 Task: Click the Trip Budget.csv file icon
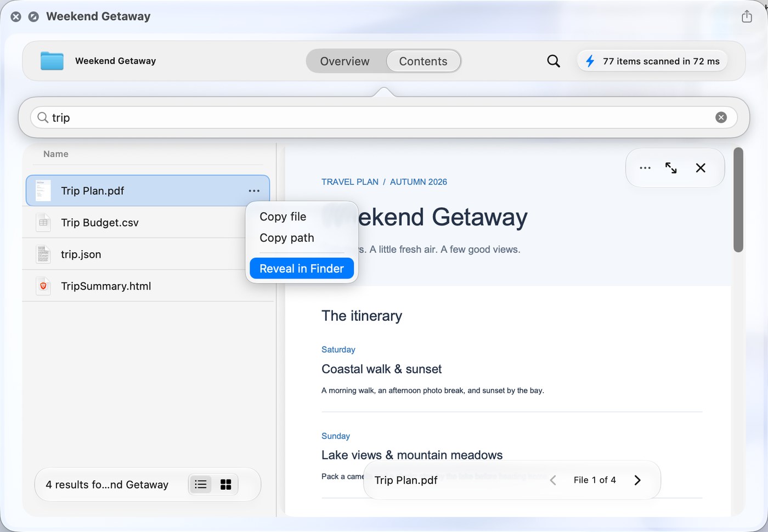tap(43, 223)
